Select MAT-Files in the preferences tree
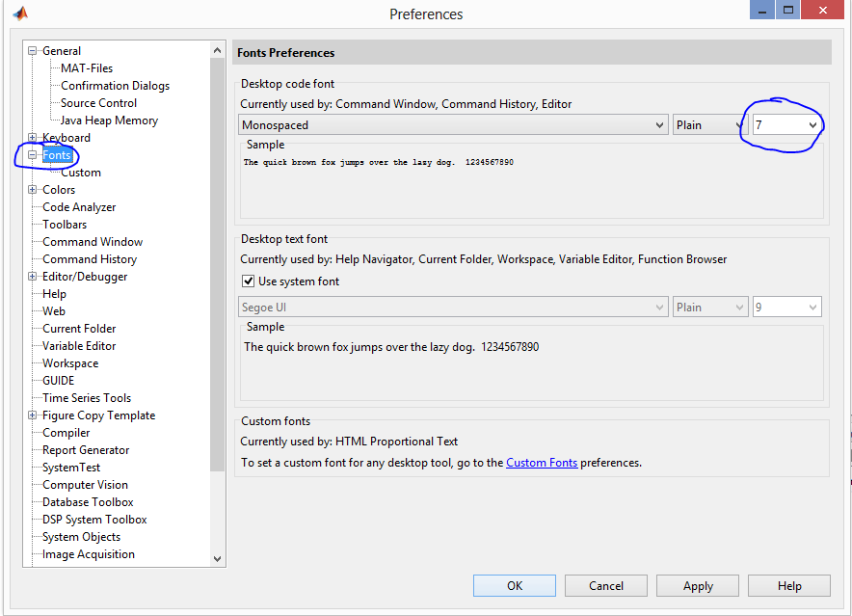This screenshot has width=852, height=616. pyautogui.click(x=87, y=68)
